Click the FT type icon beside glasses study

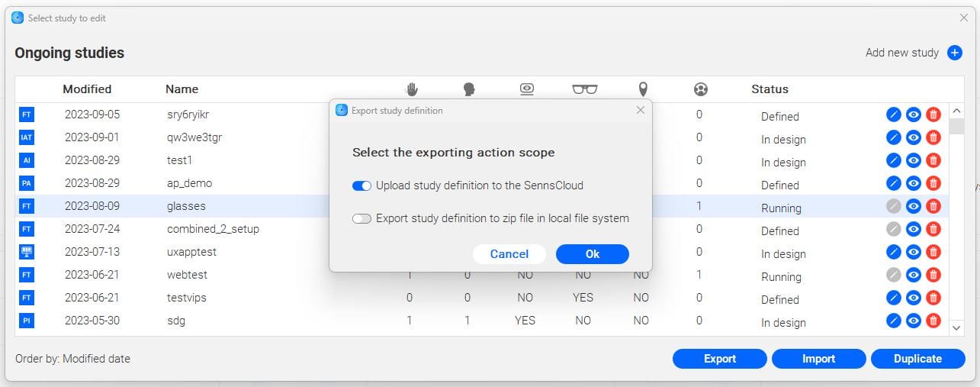point(27,206)
